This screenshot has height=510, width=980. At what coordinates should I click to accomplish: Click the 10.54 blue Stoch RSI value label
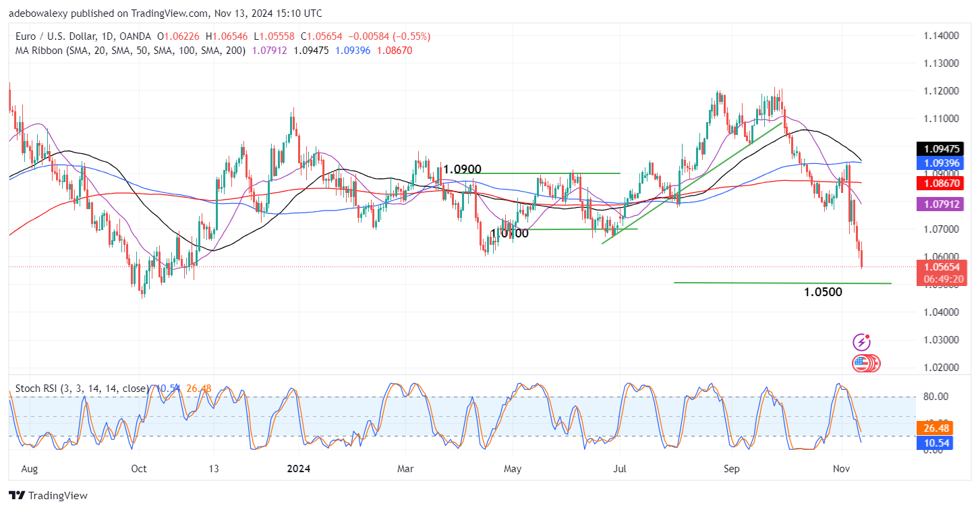934,443
